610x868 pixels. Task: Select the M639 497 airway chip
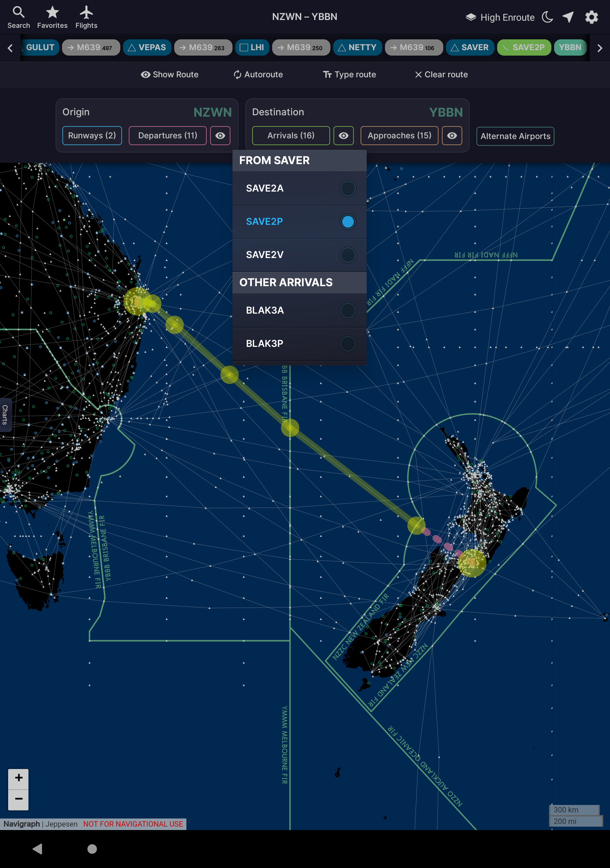[91, 47]
